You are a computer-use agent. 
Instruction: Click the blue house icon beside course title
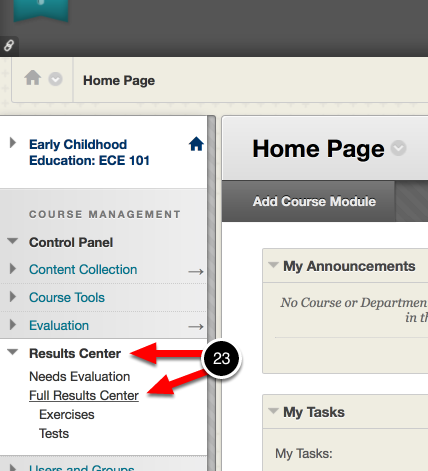click(x=196, y=144)
